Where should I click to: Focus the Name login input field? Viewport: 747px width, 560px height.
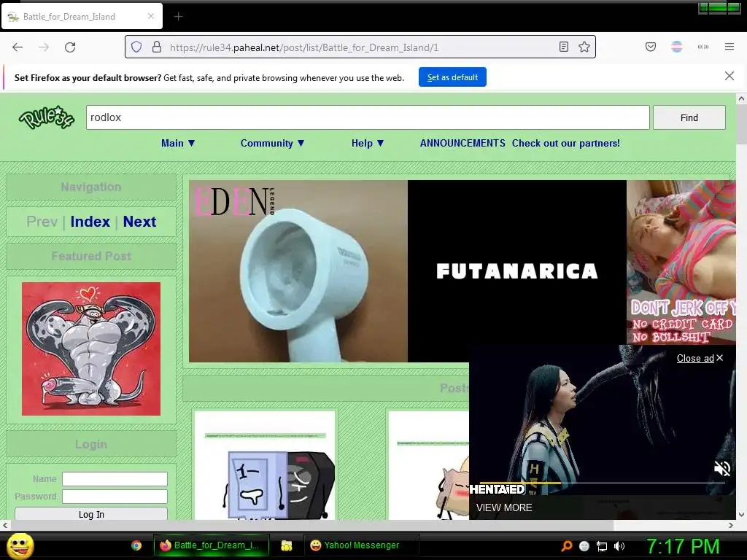click(x=115, y=479)
